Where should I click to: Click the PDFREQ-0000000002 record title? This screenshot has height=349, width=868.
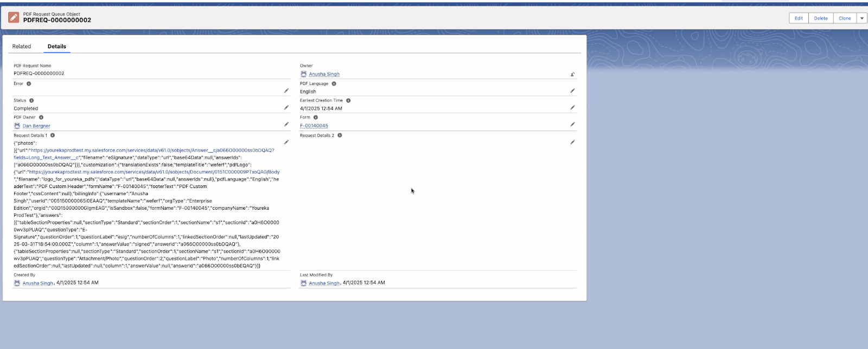coord(57,20)
